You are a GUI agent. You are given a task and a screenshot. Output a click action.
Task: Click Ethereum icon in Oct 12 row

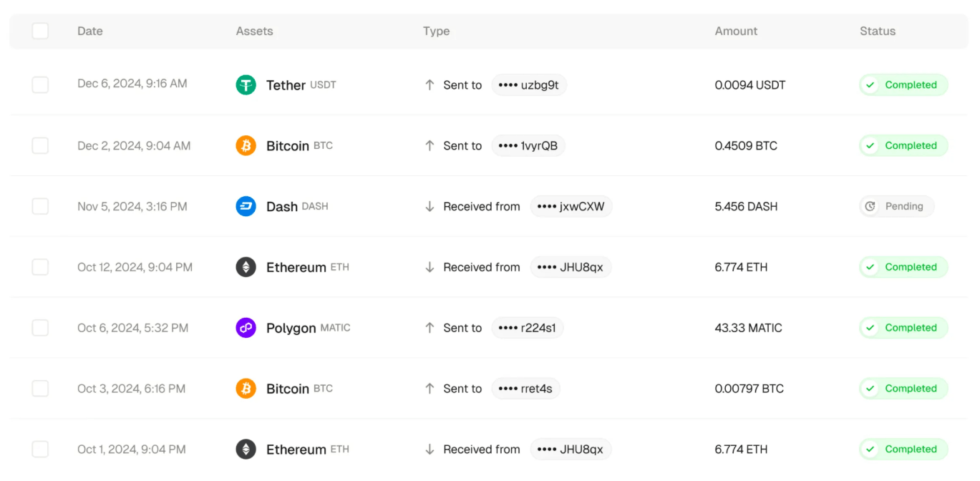246,267
